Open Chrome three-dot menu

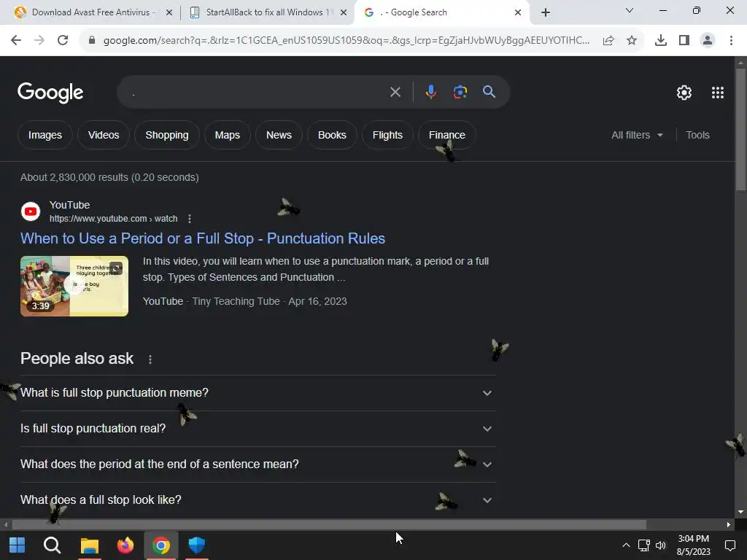click(731, 41)
